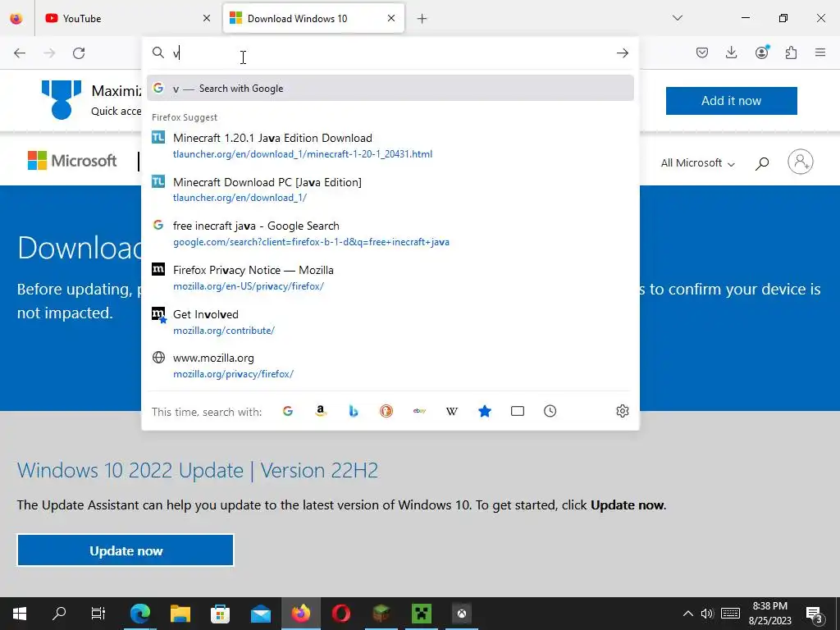Search bookmarks with the star icon

point(484,411)
